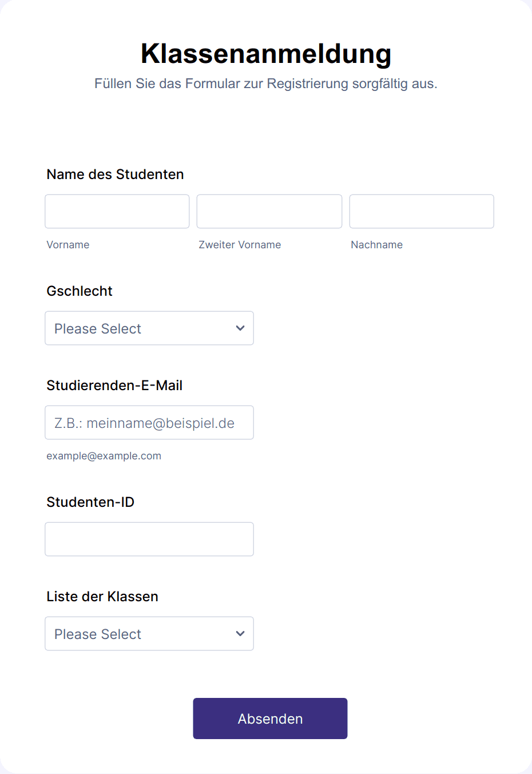Screen dimensions: 532x774
Task: Click the Vorname input field
Action: pos(117,211)
